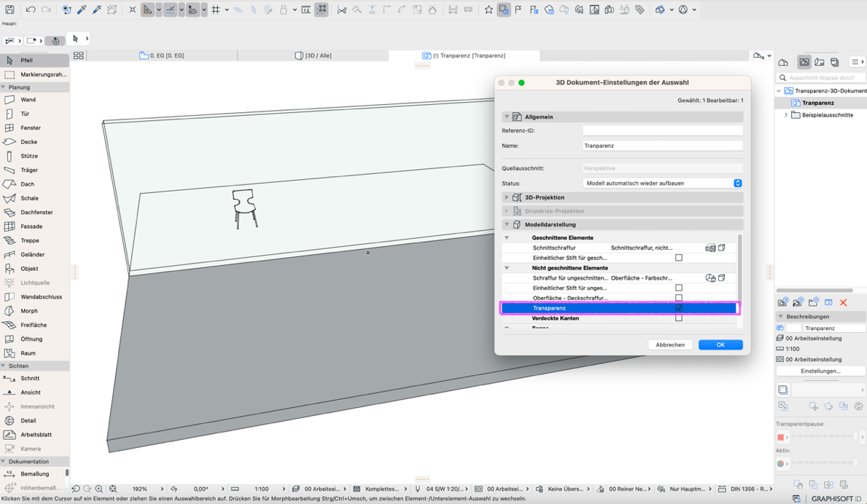Choose the Treppe stair tool

(34, 240)
